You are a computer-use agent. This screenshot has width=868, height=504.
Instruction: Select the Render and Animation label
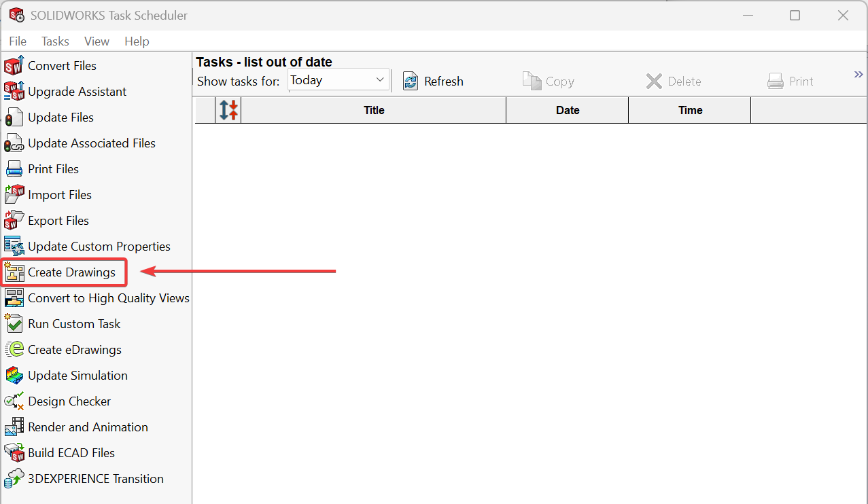coord(88,427)
